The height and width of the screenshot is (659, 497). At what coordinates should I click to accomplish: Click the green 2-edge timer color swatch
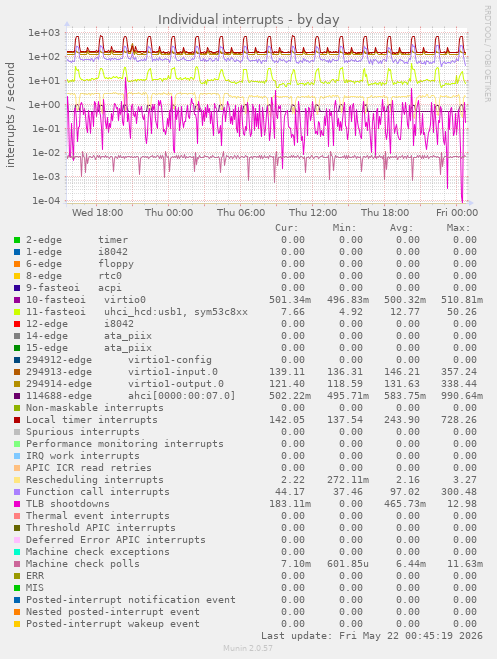17,240
